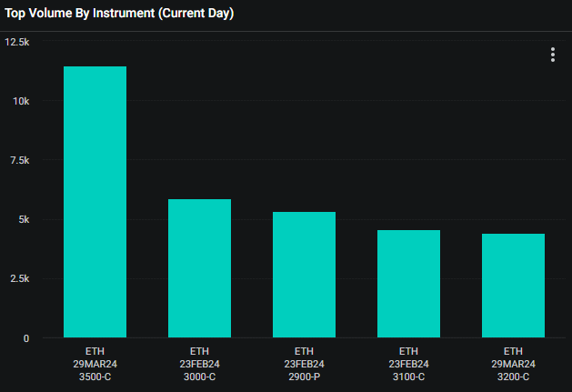Click the 29MAR24 3500-C x-axis label

pos(95,364)
